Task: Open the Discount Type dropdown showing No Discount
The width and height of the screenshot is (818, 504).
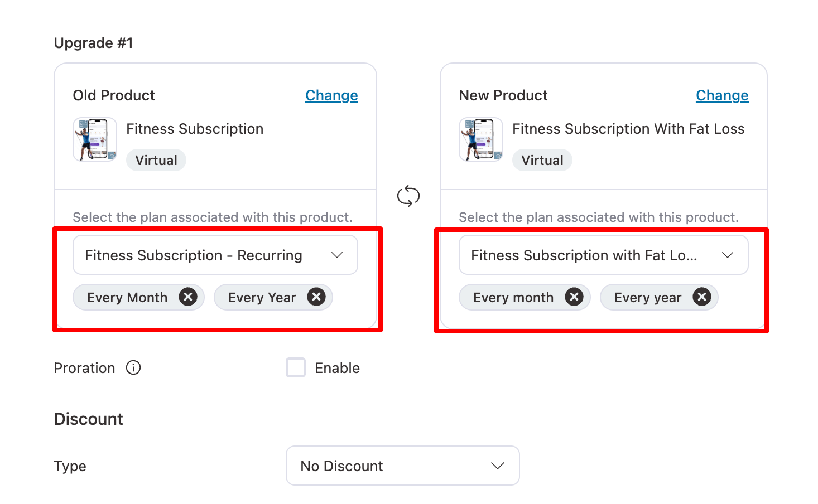Action: [402, 466]
